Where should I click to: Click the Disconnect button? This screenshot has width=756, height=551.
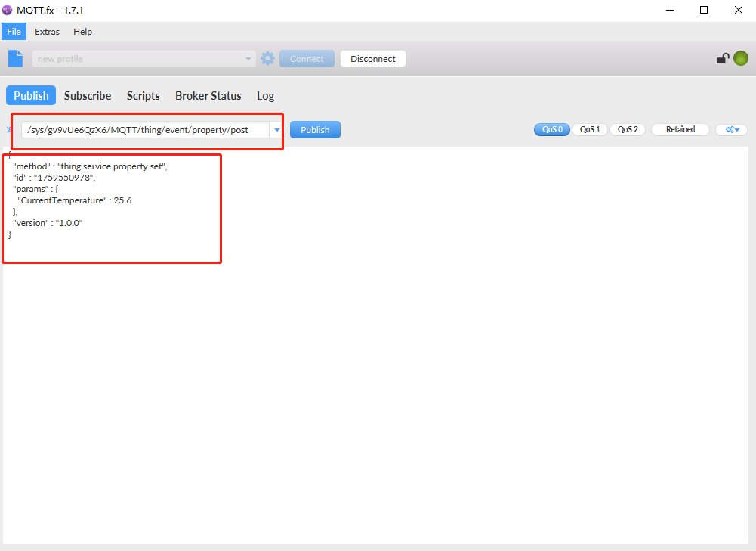click(x=373, y=59)
